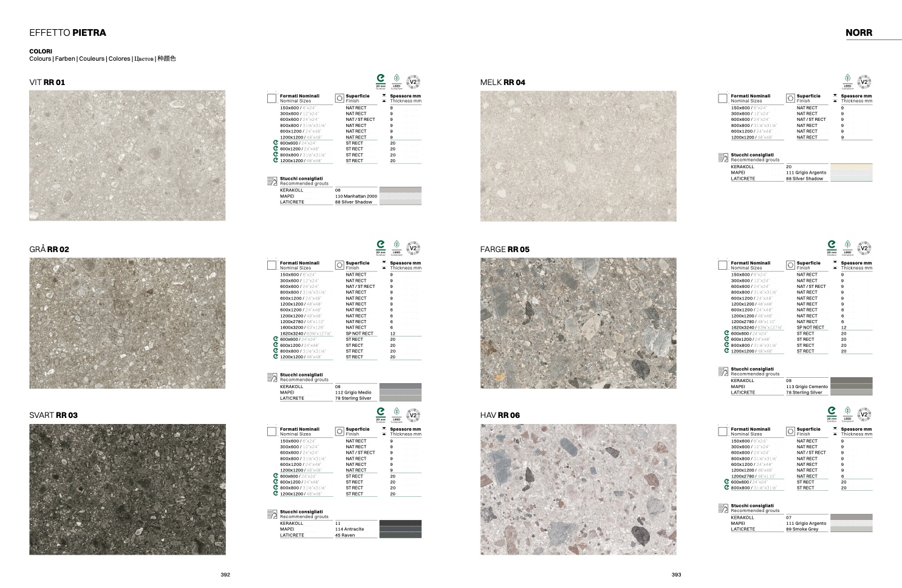The height and width of the screenshot is (588, 902).
Task: Click the Stucchi consigliati grout icon under VIT RR 01
Action: pyautogui.click(x=272, y=181)
